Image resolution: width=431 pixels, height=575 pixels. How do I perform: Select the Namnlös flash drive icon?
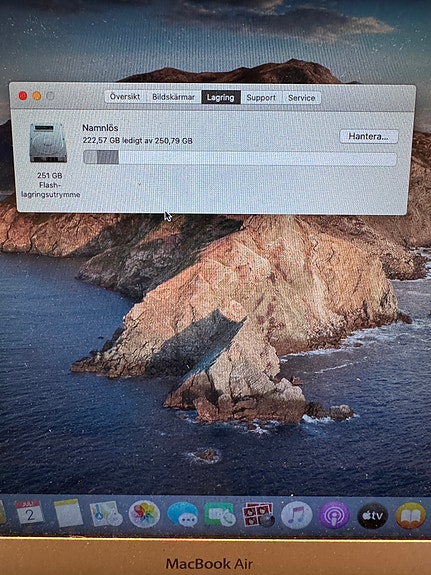[x=48, y=143]
